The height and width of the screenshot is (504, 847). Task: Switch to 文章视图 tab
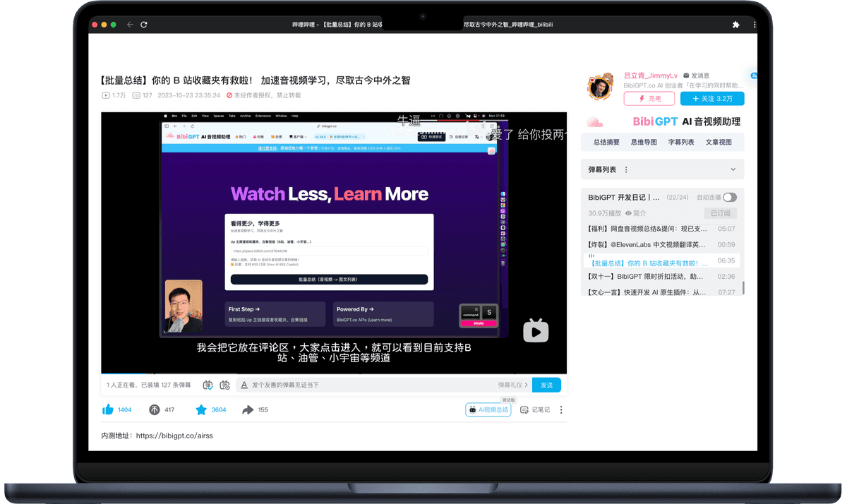719,142
